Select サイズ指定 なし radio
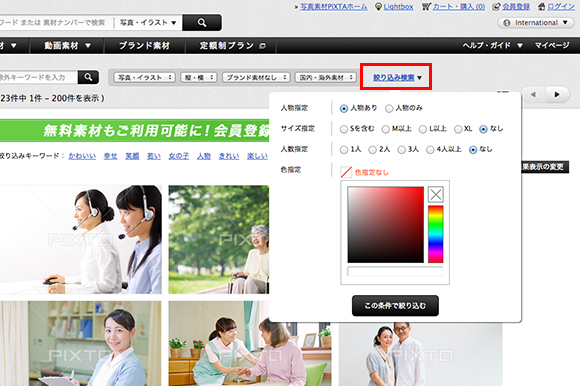 pos(483,129)
